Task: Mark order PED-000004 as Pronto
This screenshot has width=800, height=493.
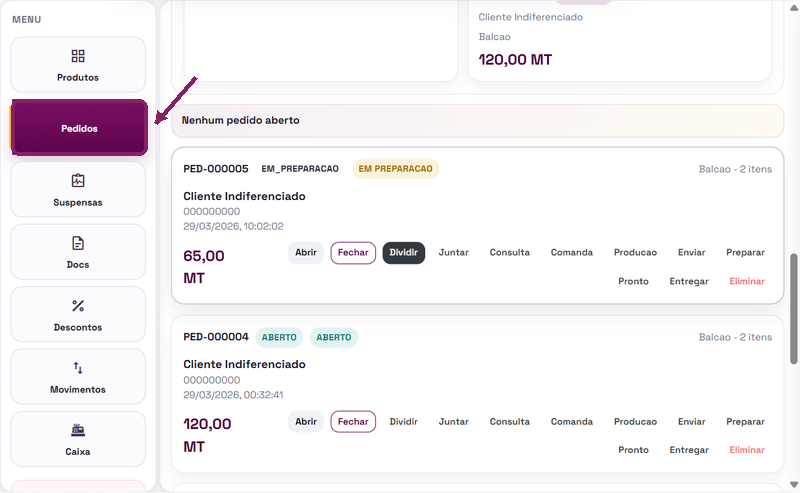Action: coord(634,450)
